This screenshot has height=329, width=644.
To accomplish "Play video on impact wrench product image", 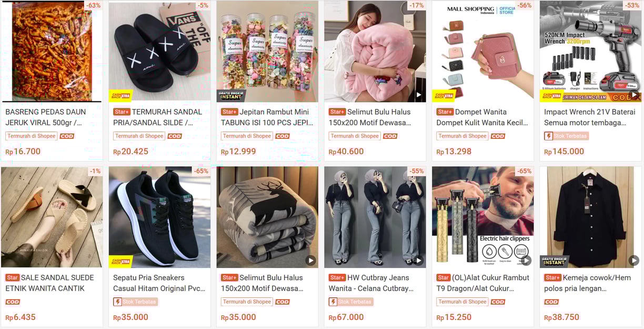I will point(634,95).
